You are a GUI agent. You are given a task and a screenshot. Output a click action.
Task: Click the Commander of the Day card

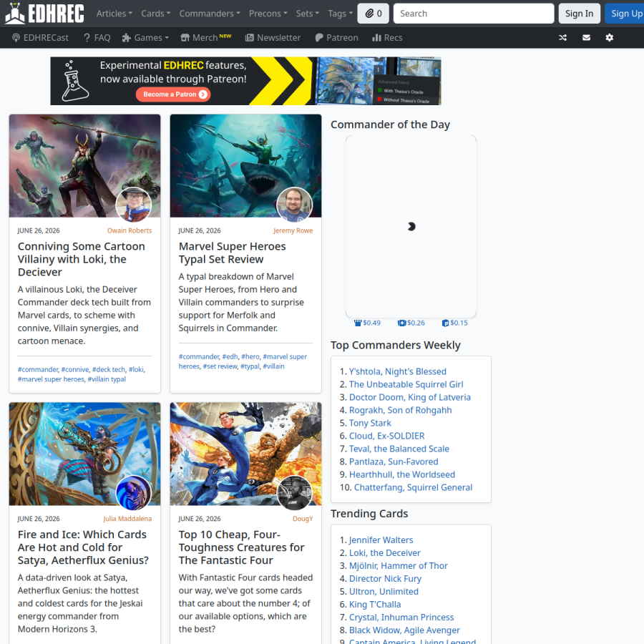click(411, 226)
